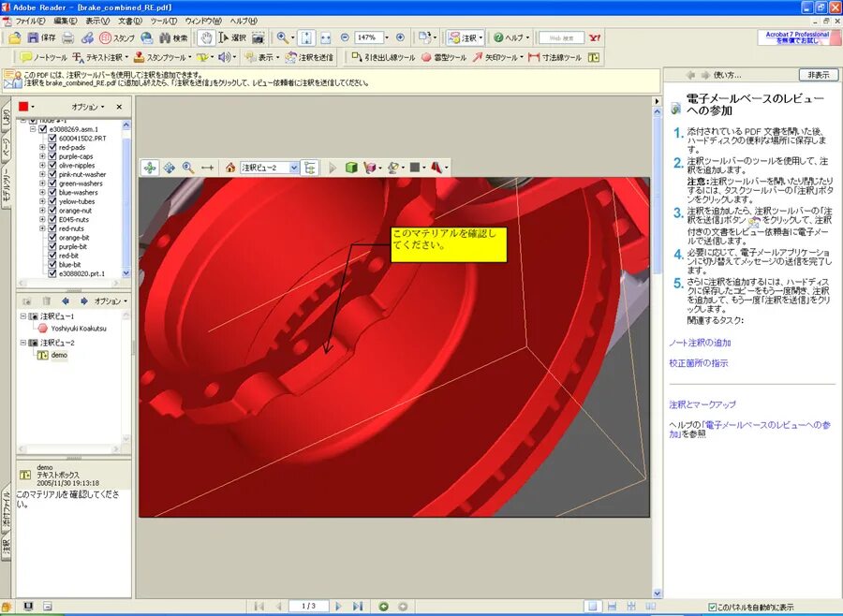Uncheck the purple-caps part checkbox
The width and height of the screenshot is (843, 616).
coord(52,156)
